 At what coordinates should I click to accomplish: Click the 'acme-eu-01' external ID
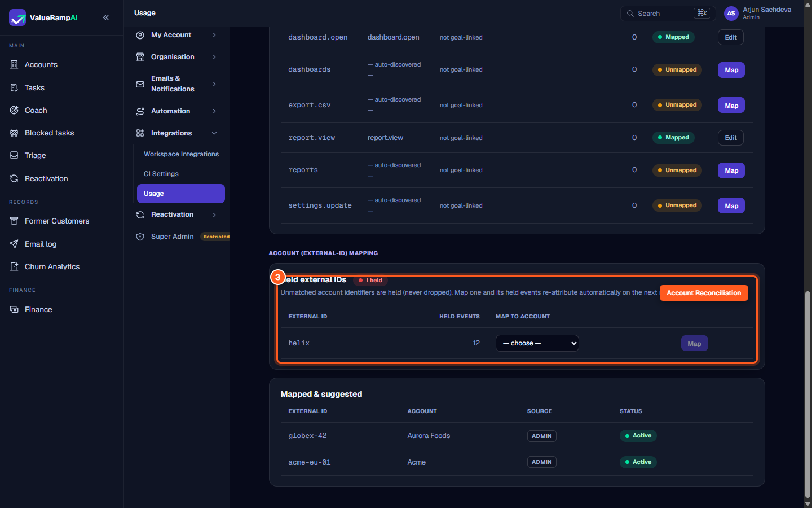coord(310,462)
